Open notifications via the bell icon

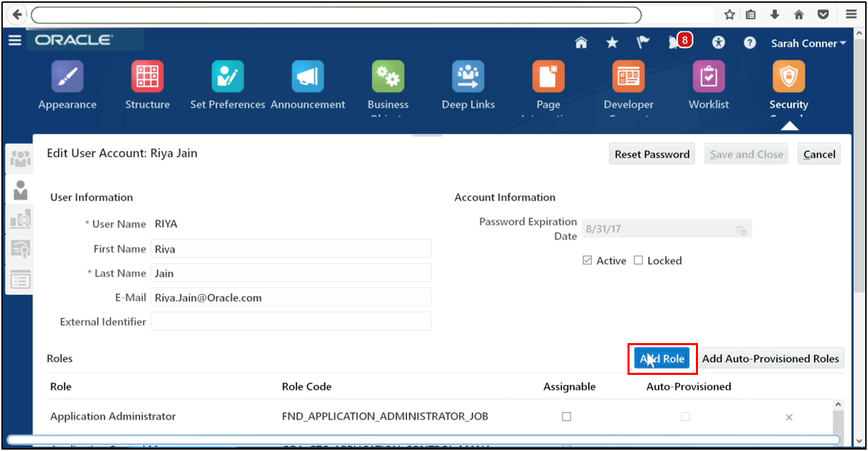coord(673,42)
